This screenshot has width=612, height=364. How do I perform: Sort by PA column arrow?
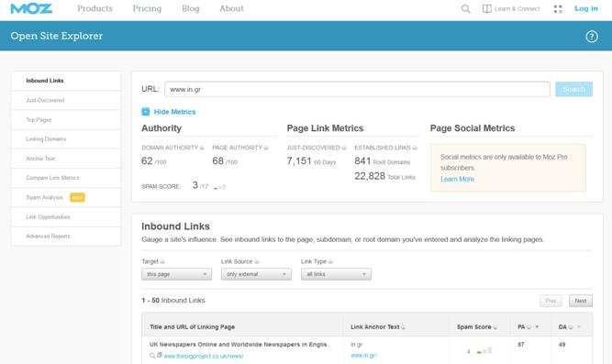coord(537,327)
